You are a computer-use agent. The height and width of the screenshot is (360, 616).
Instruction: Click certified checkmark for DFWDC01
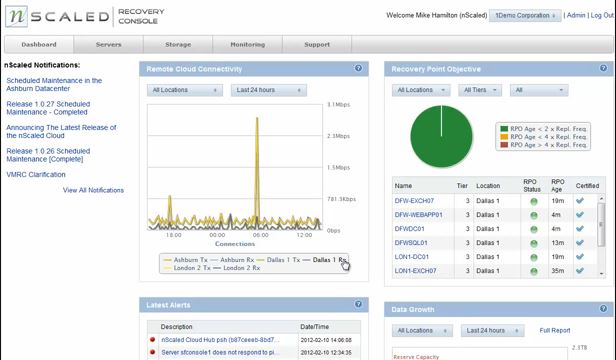pos(579,229)
